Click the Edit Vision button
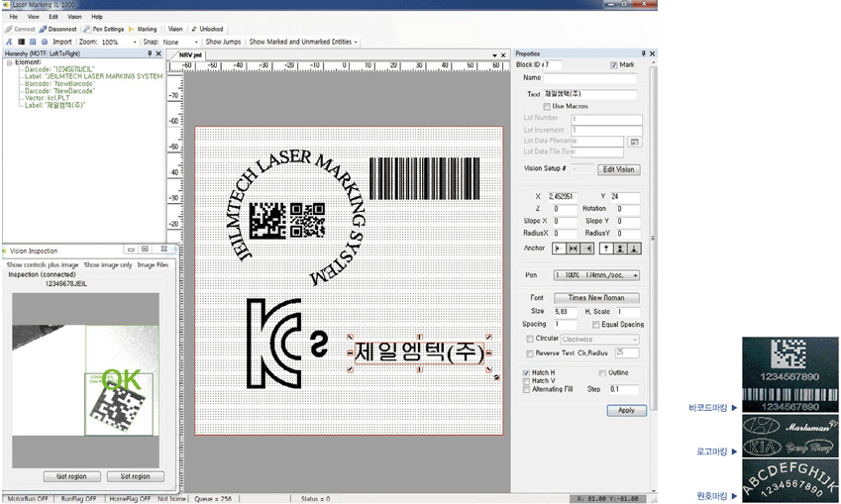This screenshot has height=504, width=841. tap(618, 169)
